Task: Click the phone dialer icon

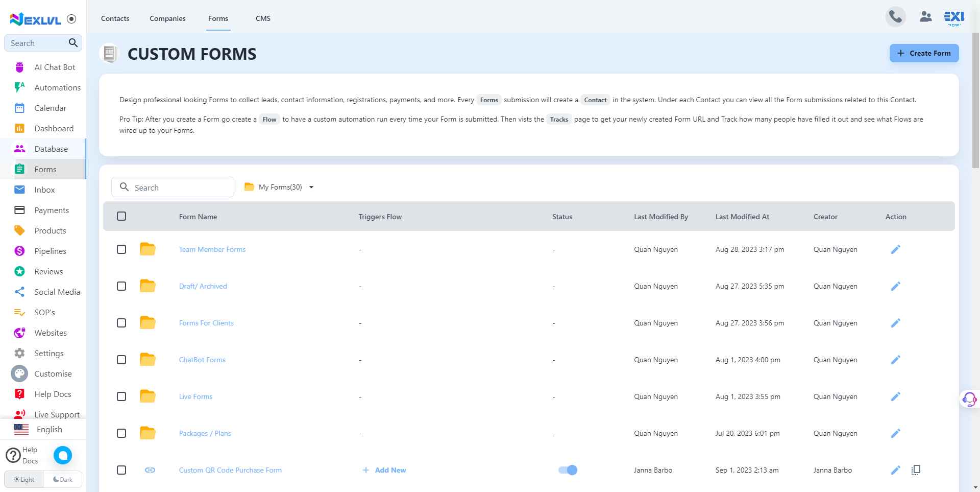Action: [x=895, y=17]
